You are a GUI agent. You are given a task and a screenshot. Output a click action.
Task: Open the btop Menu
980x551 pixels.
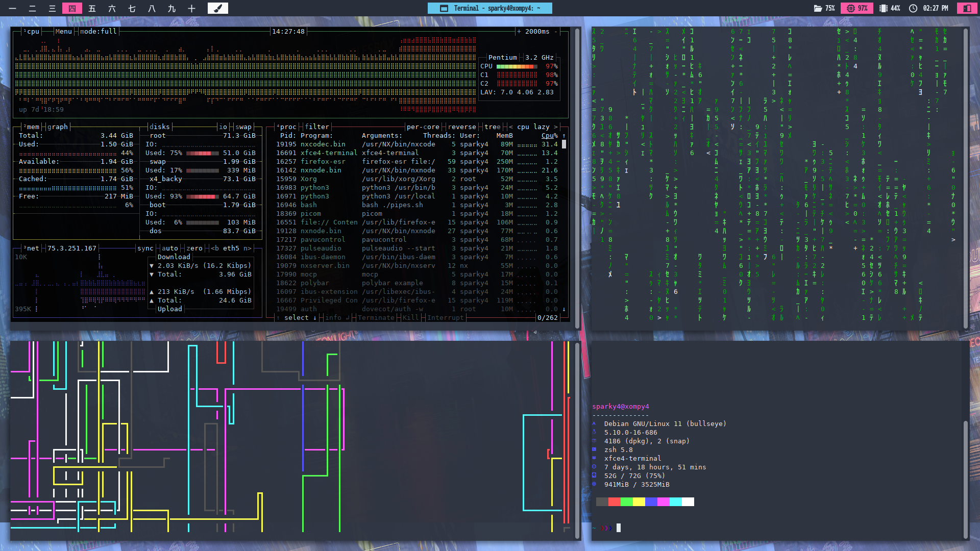click(x=63, y=32)
